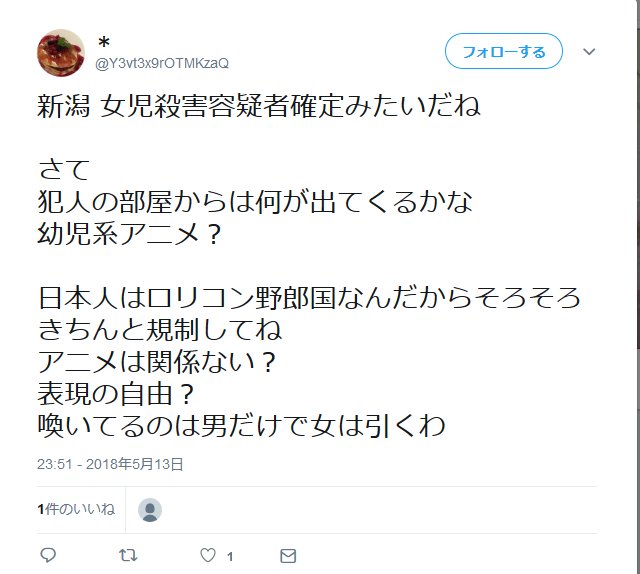Expand the tweet options chevron menu
The height and width of the screenshot is (574, 640).
(589, 52)
